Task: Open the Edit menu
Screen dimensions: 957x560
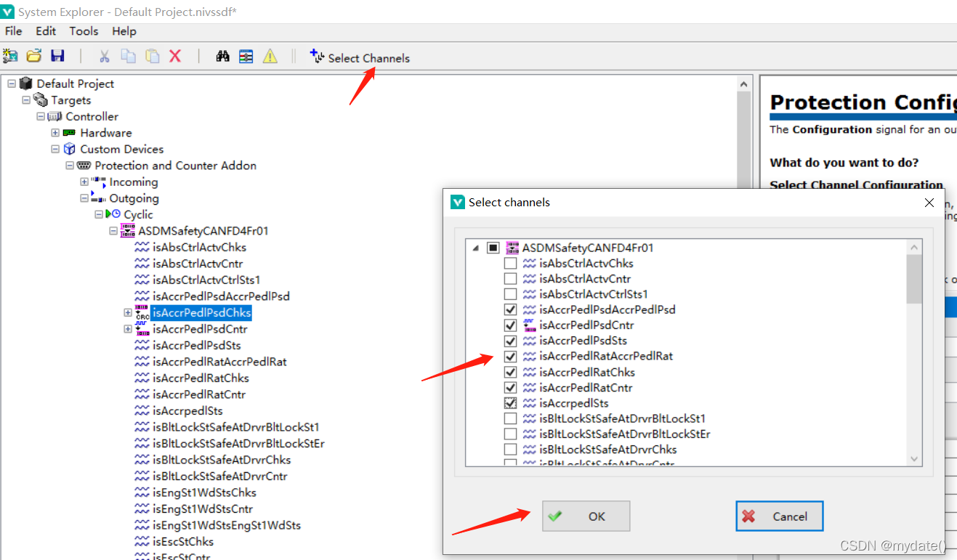Action: click(46, 31)
